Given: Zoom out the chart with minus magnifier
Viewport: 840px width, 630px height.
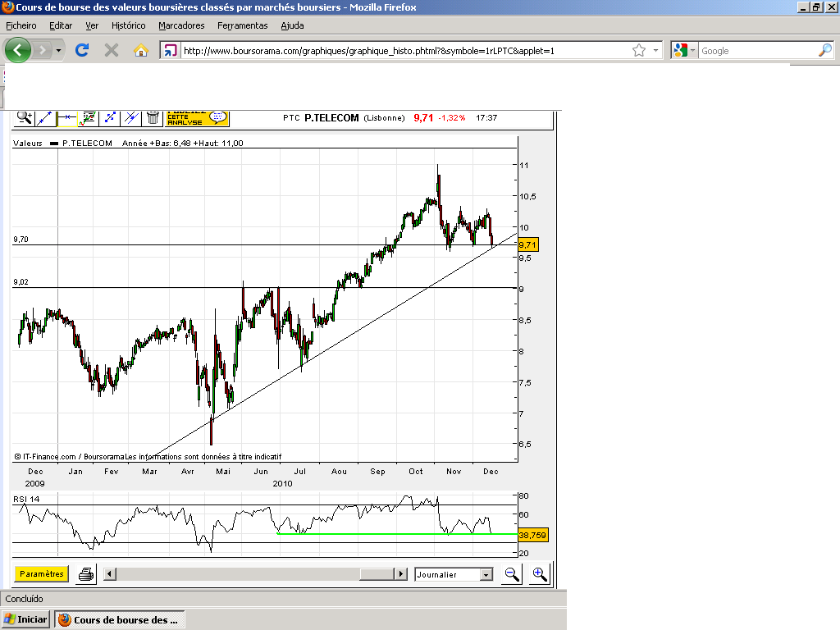Looking at the screenshot, I should click(512, 574).
